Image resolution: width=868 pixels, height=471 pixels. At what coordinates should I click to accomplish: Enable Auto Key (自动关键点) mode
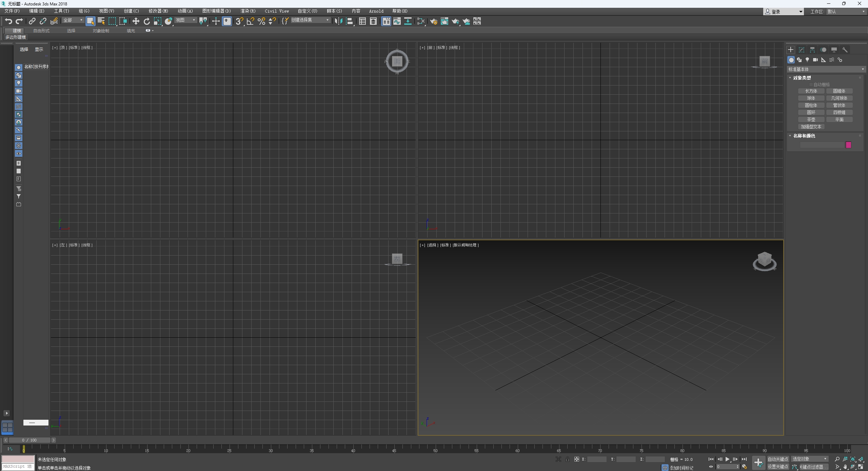(x=778, y=459)
